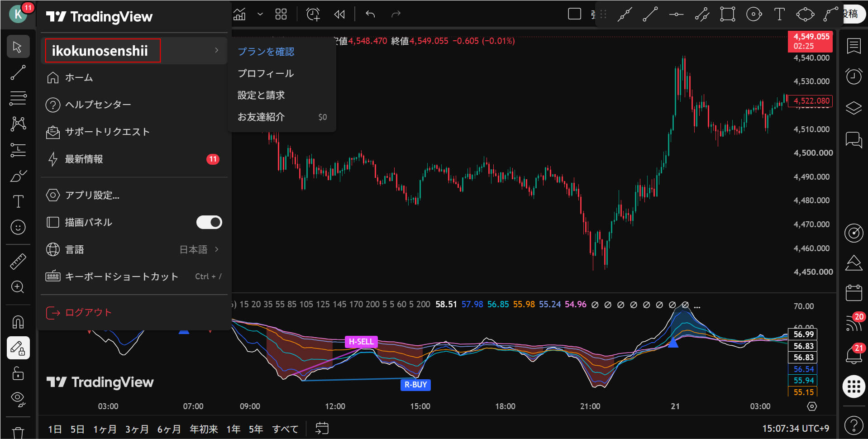Toggle the 描画パネル switch
The image size is (868, 439).
[209, 222]
